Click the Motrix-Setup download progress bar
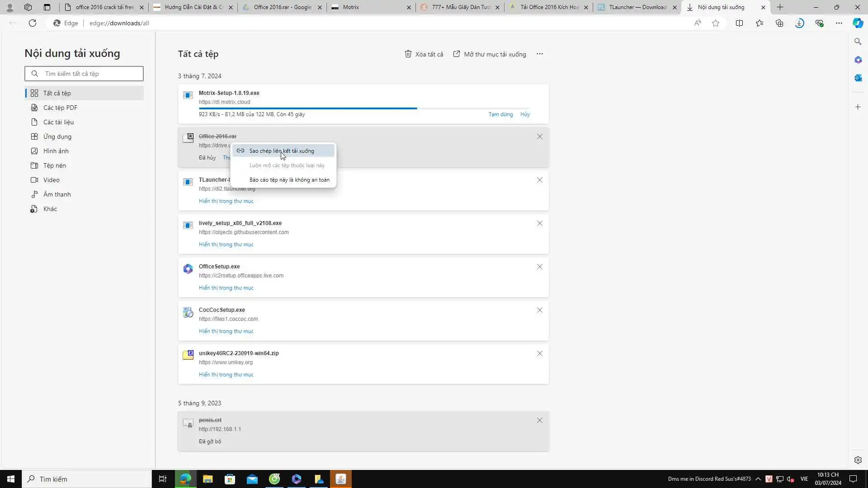The image size is (868, 488). click(307, 108)
